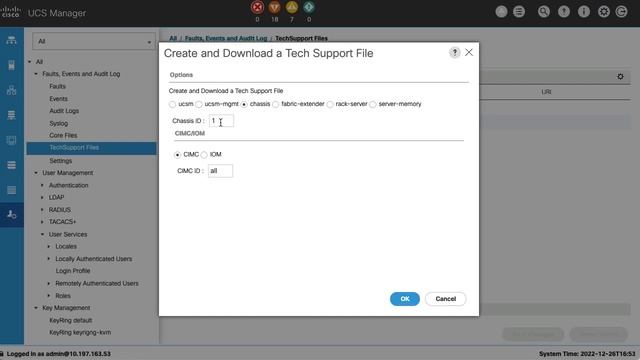Select the server-memory radio button
640x360 pixels.
point(373,104)
